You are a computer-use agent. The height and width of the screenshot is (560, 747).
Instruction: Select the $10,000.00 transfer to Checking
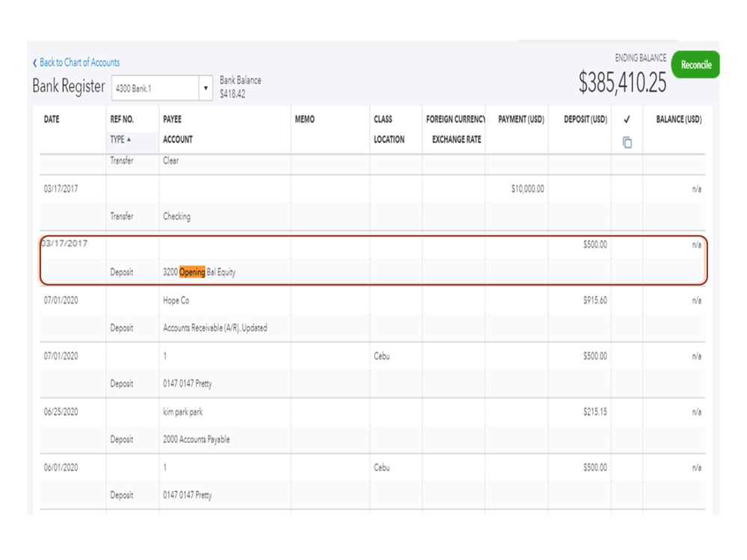(527, 189)
